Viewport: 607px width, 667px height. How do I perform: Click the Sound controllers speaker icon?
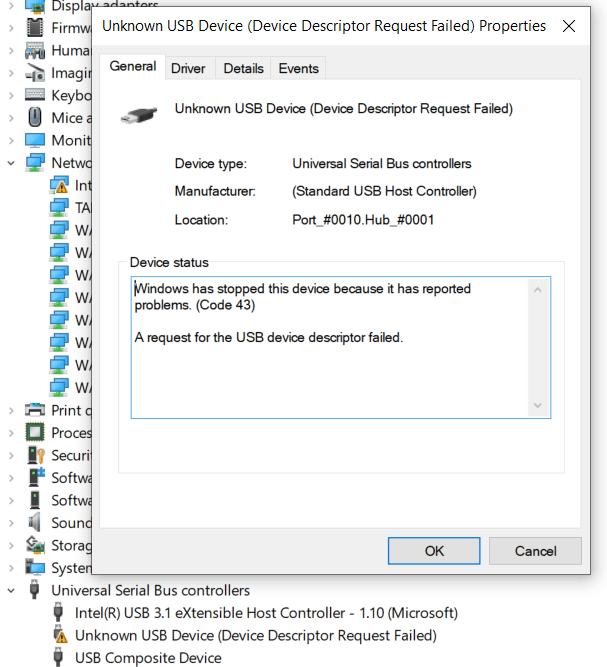click(35, 523)
